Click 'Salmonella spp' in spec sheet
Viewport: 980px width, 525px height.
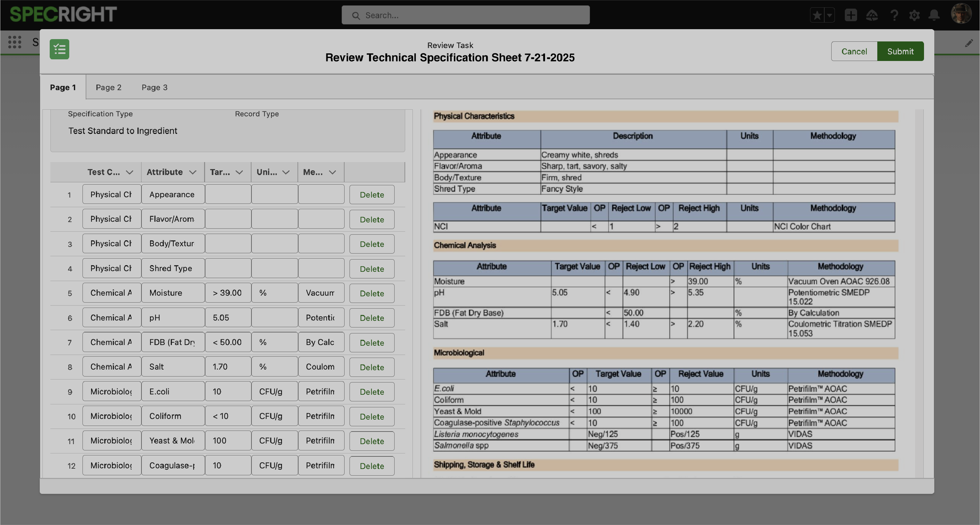click(x=461, y=445)
